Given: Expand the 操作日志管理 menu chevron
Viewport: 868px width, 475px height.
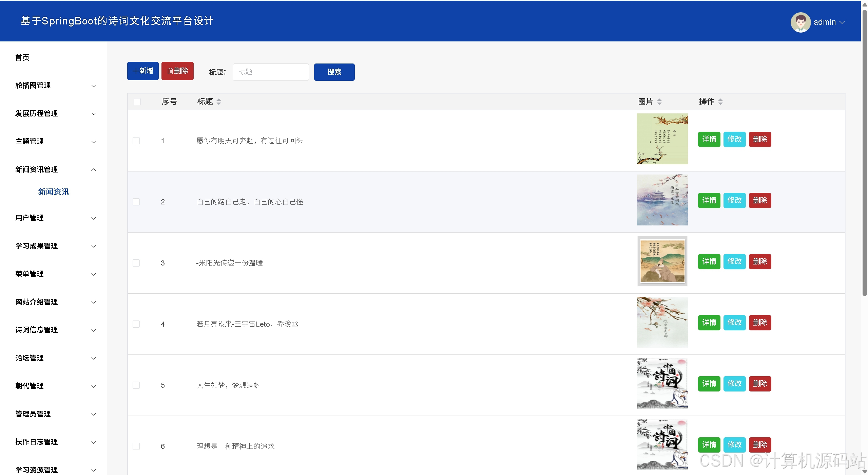Looking at the screenshot, I should (x=94, y=442).
